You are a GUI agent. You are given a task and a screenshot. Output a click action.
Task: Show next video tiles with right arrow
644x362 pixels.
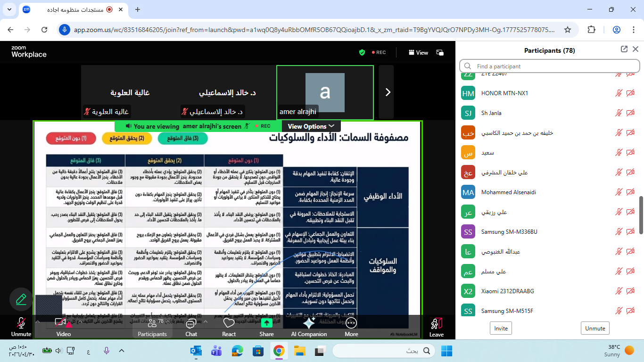[388, 92]
